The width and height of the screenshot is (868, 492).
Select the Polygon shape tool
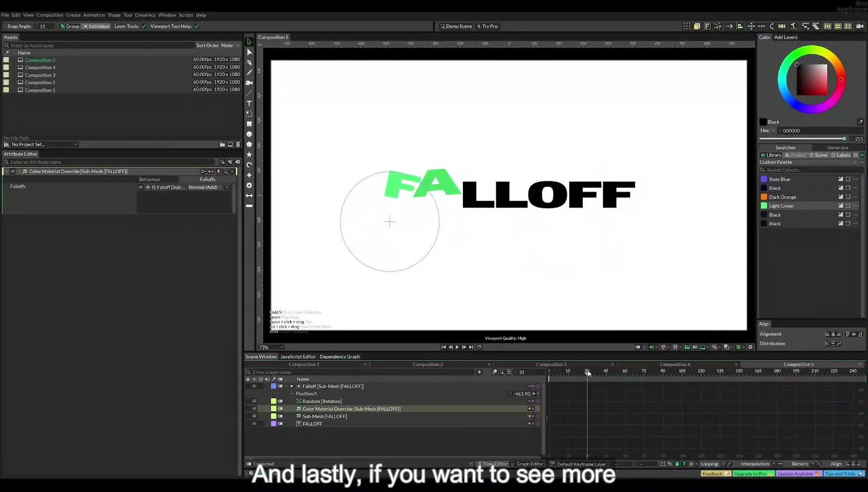249,144
